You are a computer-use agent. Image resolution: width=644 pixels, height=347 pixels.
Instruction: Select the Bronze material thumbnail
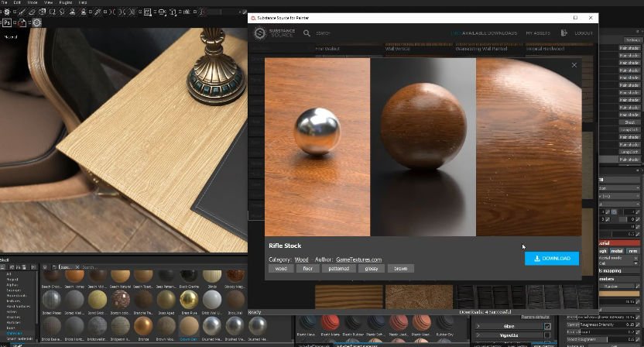point(143,326)
